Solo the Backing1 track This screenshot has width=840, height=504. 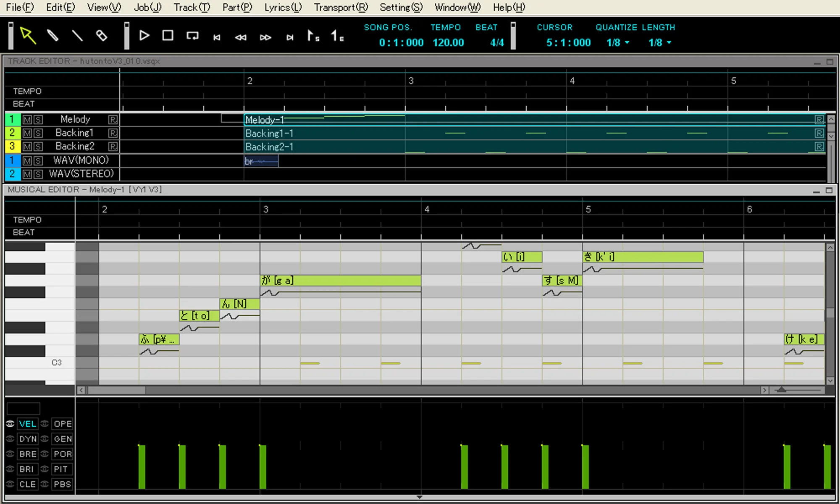coord(38,133)
